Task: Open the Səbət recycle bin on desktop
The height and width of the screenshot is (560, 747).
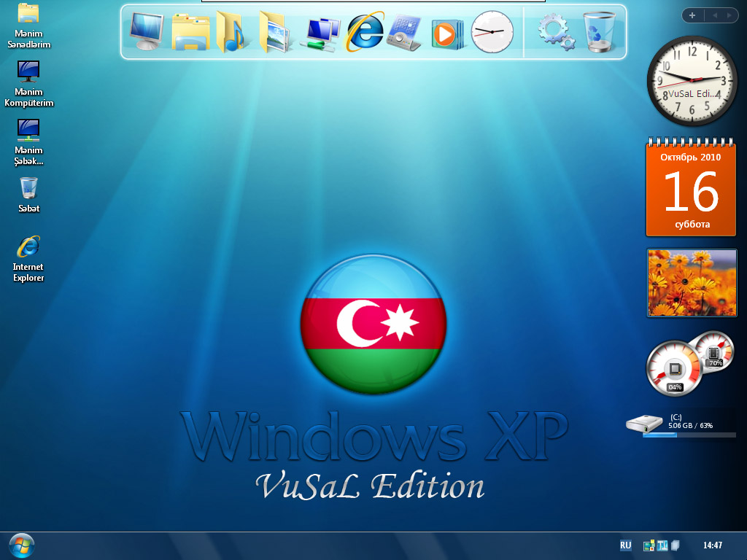Action: pos(28,194)
